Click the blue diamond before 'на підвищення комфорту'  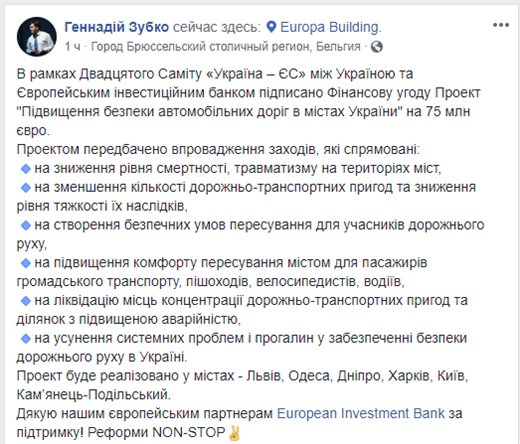pyautogui.click(x=26, y=263)
